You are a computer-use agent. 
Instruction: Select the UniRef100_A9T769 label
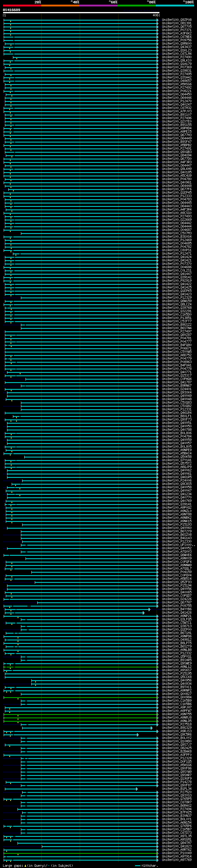(x=176, y=860)
